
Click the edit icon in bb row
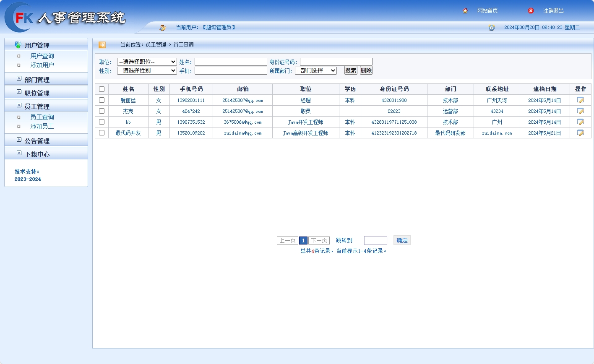(x=581, y=122)
